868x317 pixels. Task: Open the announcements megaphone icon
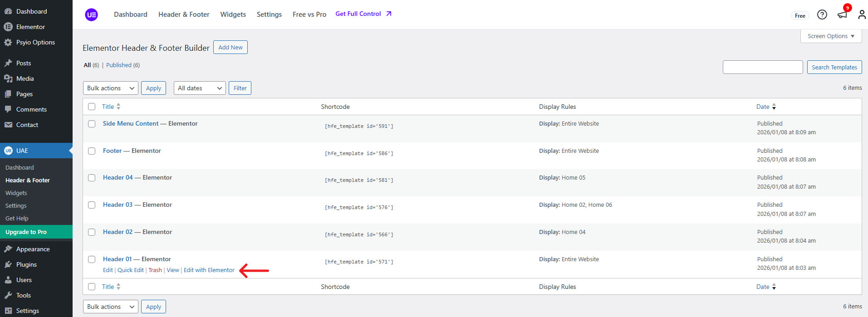842,15
